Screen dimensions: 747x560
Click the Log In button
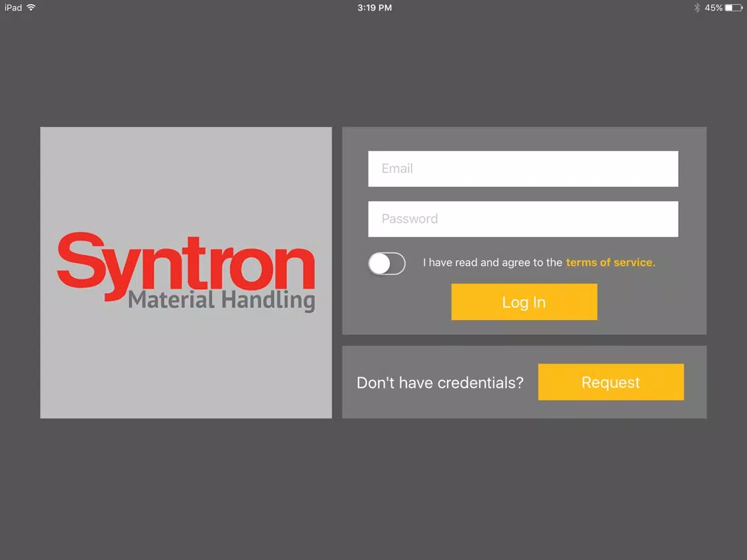coord(524,302)
